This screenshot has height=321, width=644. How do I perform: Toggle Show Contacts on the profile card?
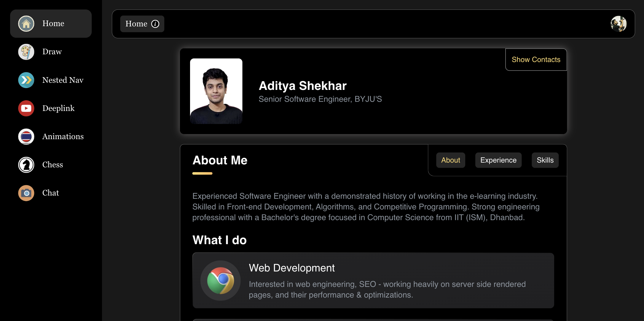(x=536, y=59)
